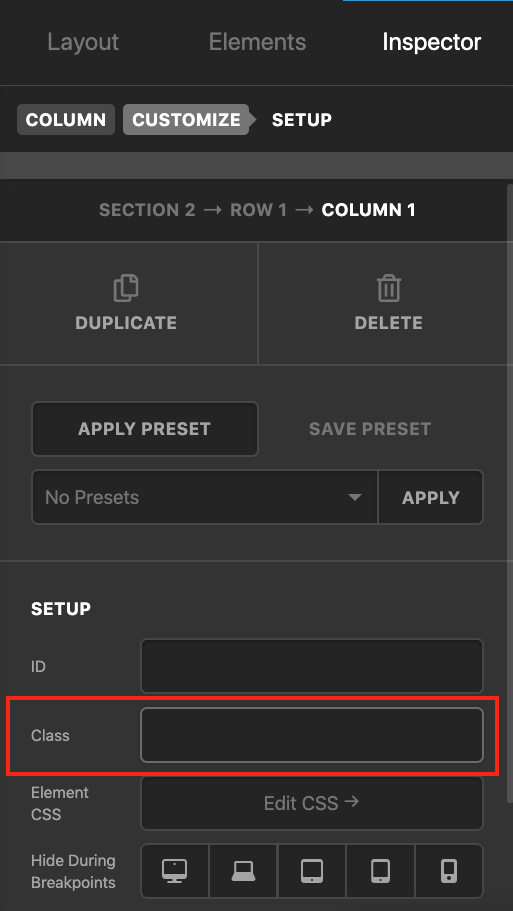Switch to the Layout tab
This screenshot has height=911, width=513.
pos(83,42)
